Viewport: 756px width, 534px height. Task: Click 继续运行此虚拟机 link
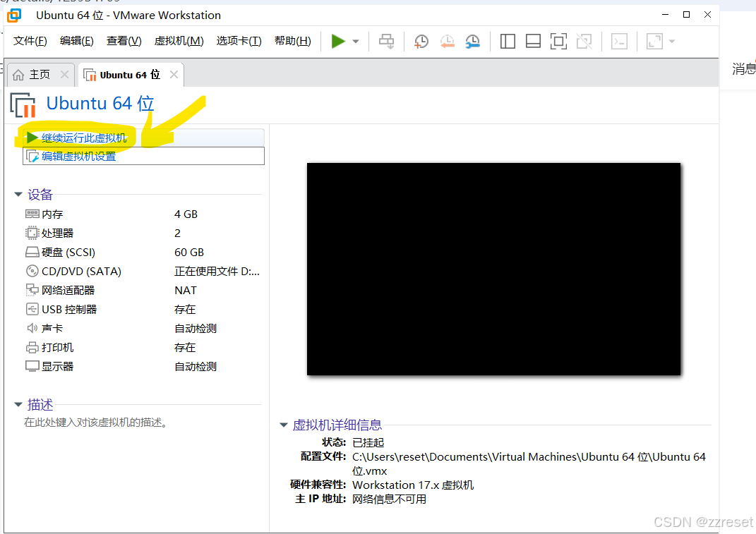click(84, 138)
